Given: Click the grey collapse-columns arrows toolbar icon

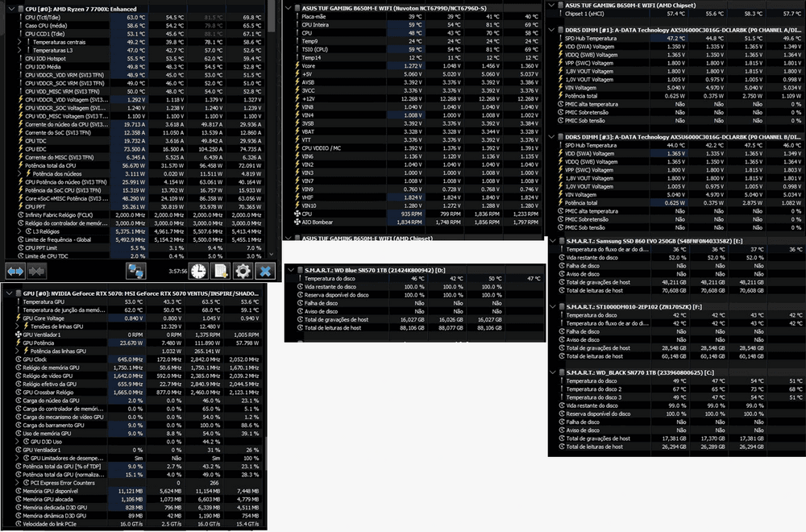Looking at the screenshot, I should click(x=37, y=271).
